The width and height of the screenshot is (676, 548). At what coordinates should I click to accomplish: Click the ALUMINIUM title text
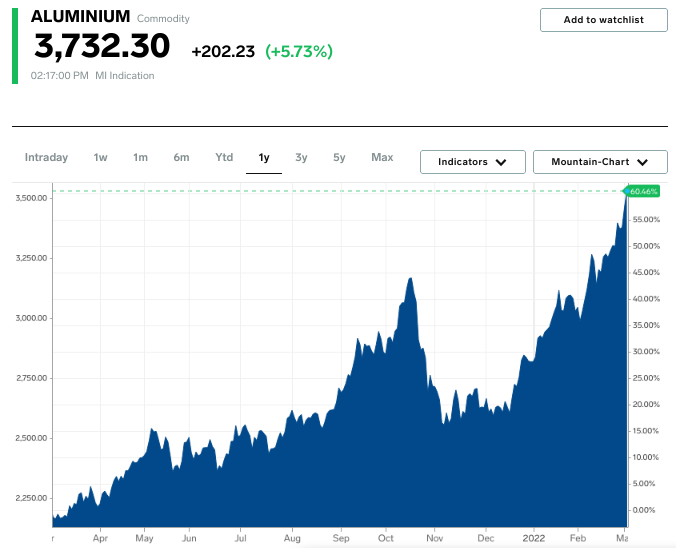80,16
